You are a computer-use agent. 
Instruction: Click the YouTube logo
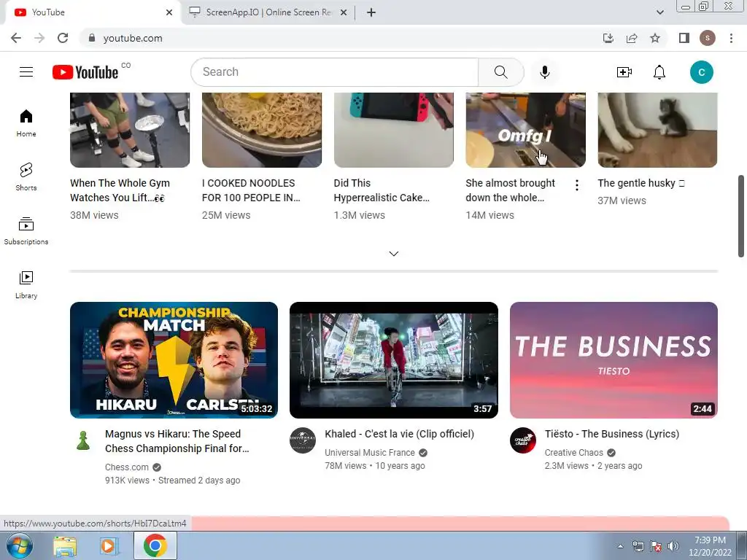point(85,72)
